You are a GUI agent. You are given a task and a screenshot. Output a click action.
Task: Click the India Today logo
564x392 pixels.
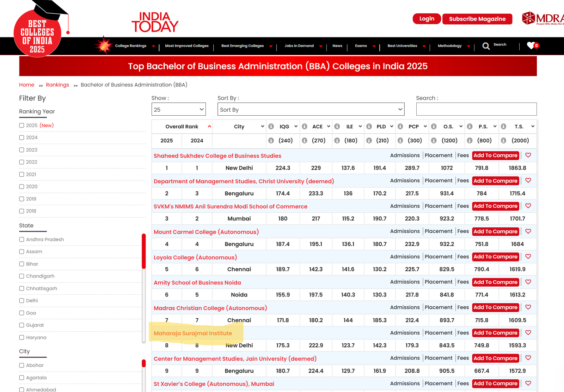click(155, 22)
